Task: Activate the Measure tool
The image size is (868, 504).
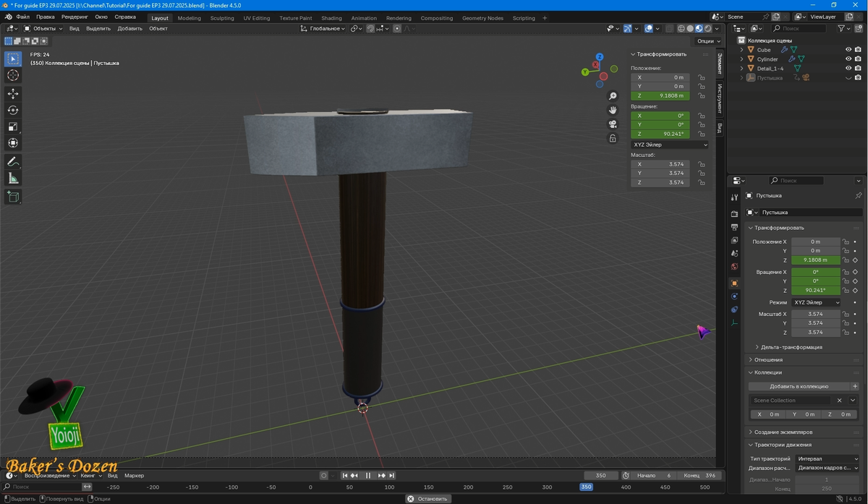Action: [13, 179]
